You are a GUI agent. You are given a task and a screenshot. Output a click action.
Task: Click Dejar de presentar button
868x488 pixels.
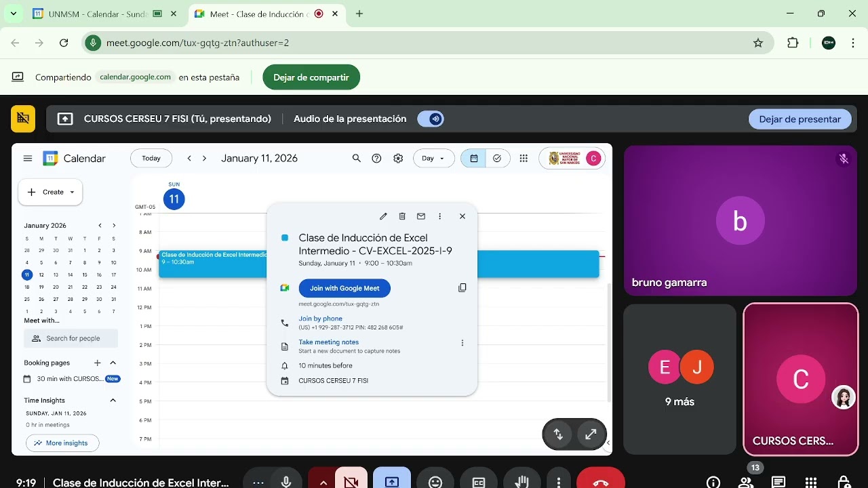click(800, 119)
